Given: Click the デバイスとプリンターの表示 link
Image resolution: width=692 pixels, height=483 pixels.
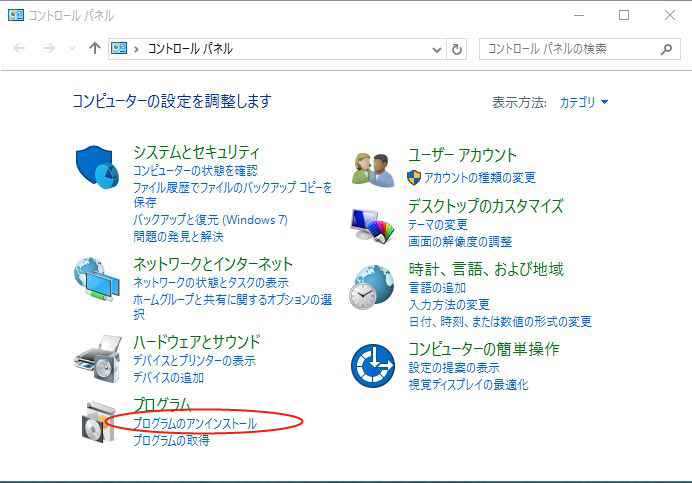Looking at the screenshot, I should pyautogui.click(x=194, y=361).
